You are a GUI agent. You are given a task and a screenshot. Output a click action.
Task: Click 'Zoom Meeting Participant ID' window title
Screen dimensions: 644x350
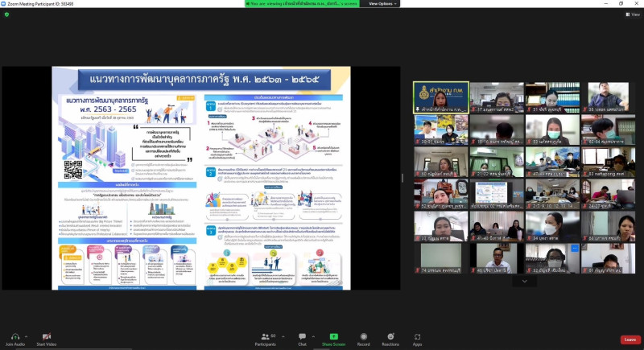40,3
